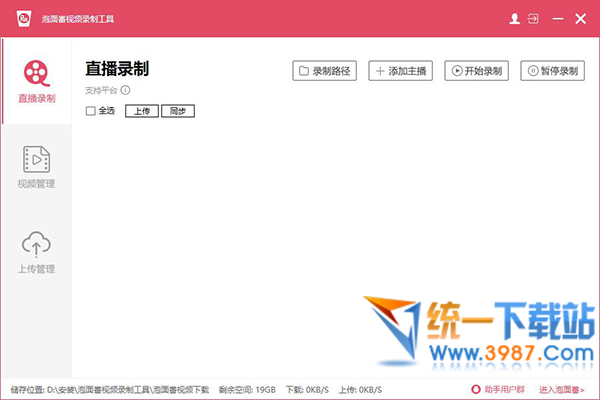
Task: Show supported platforms info icon
Action: (x=125, y=90)
